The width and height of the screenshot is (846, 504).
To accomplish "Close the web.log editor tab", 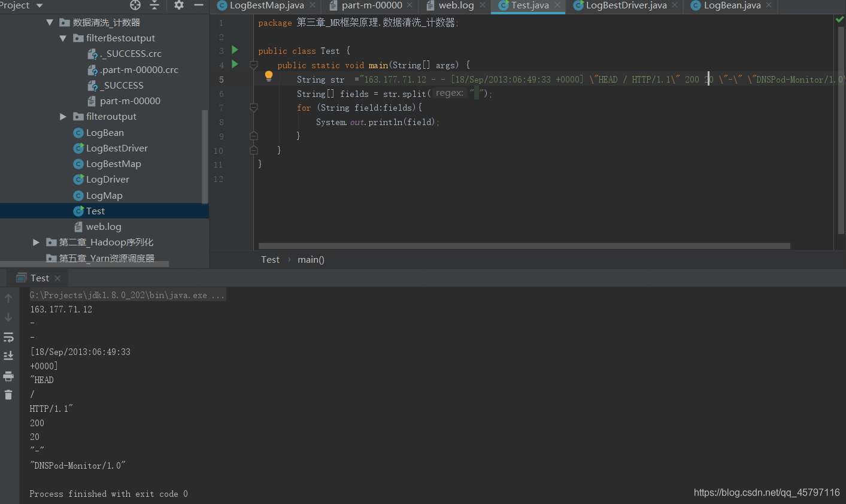I will point(483,5).
